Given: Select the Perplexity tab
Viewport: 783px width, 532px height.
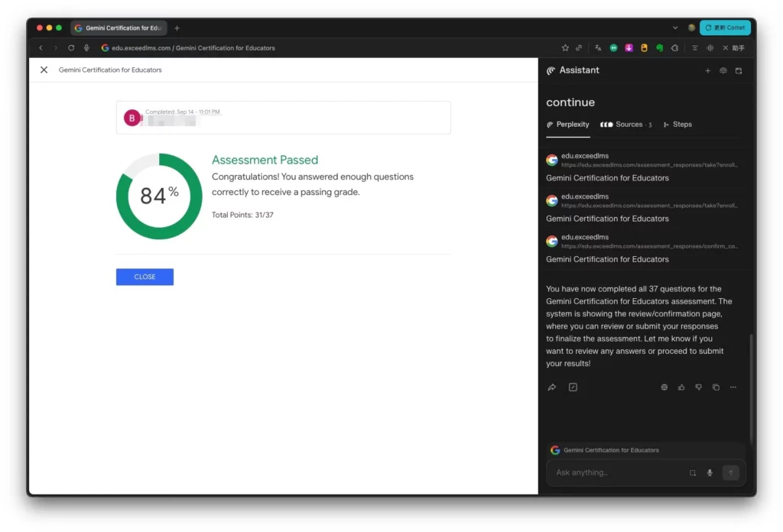Looking at the screenshot, I should pos(567,125).
